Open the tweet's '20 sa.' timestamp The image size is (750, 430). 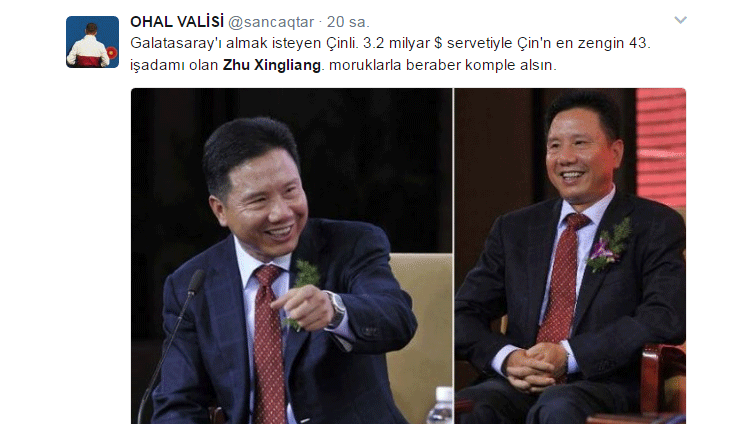pos(348,22)
